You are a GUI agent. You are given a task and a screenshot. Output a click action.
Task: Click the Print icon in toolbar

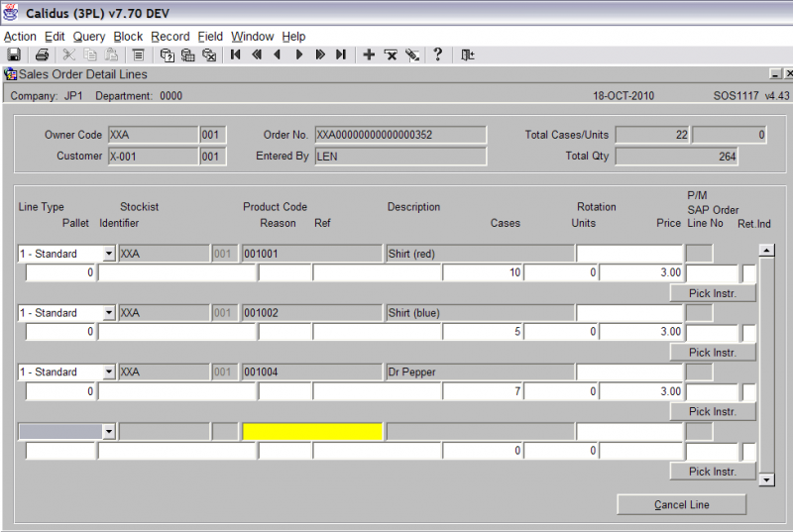tap(42, 54)
